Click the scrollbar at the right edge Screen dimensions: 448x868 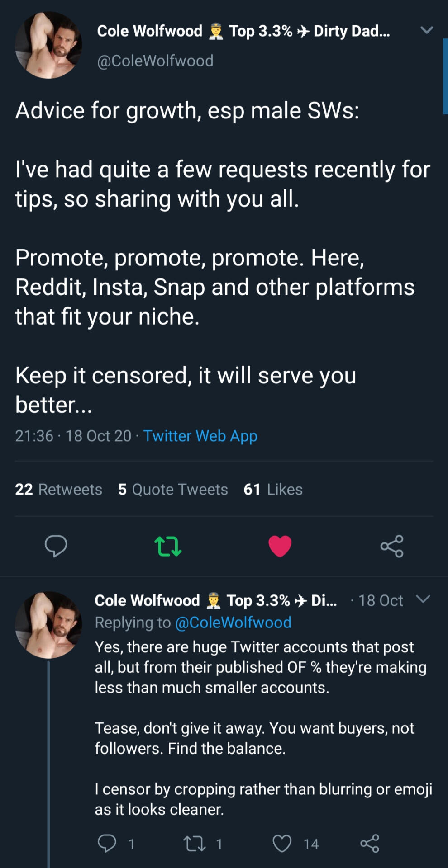[x=445, y=76]
